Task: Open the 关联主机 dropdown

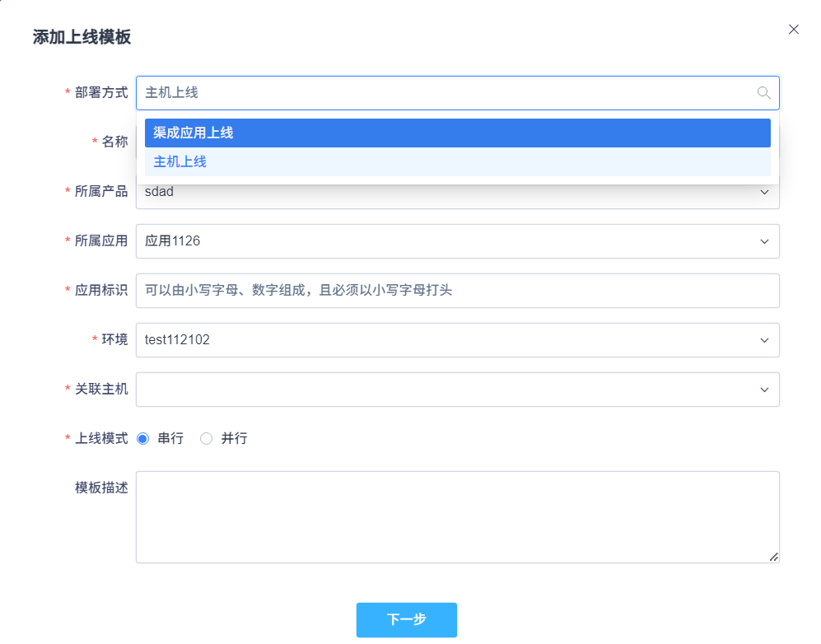Action: 457,390
